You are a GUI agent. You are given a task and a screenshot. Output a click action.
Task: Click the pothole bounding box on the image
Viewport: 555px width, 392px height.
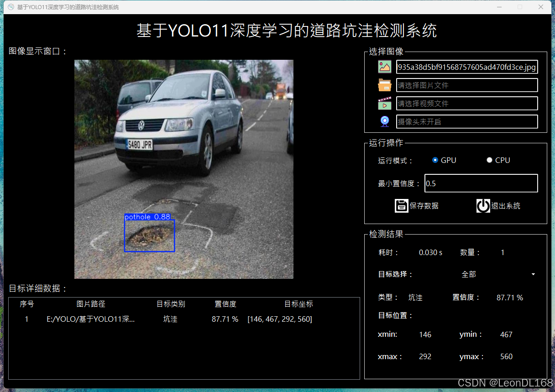click(150, 234)
